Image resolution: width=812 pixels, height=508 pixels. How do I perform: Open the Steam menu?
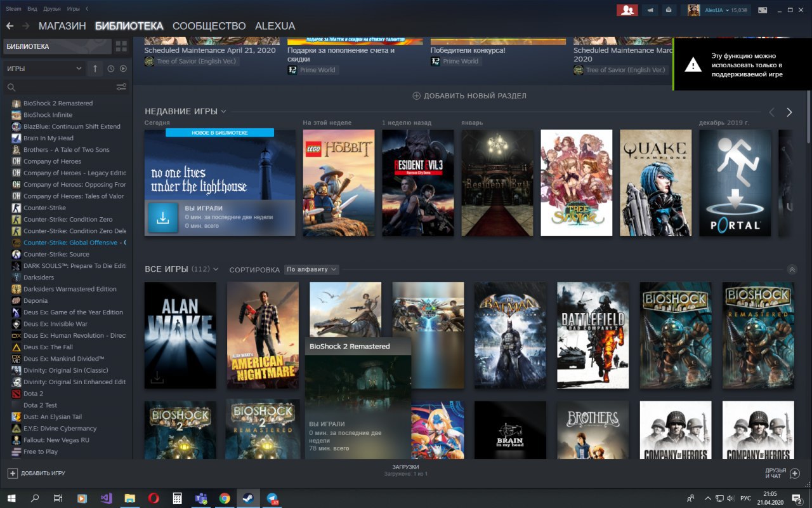[13, 9]
